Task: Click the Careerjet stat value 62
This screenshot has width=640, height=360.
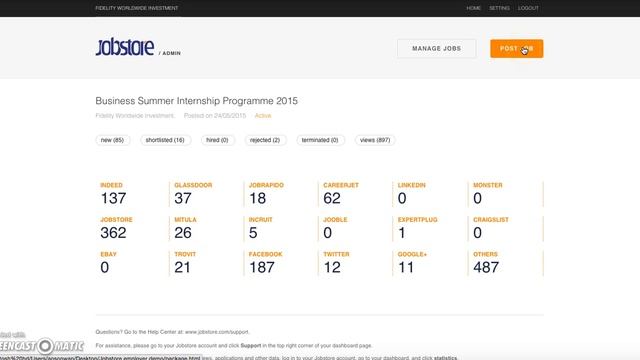Action: click(x=332, y=198)
